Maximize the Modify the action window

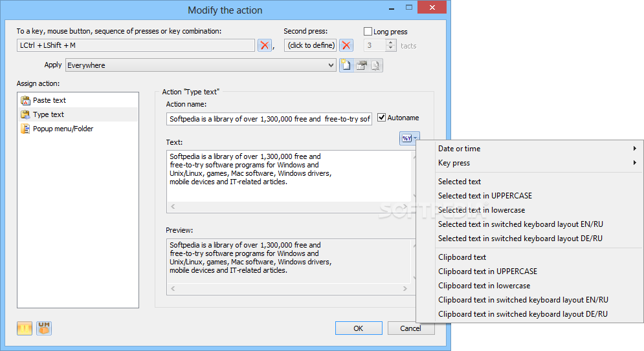(x=408, y=7)
